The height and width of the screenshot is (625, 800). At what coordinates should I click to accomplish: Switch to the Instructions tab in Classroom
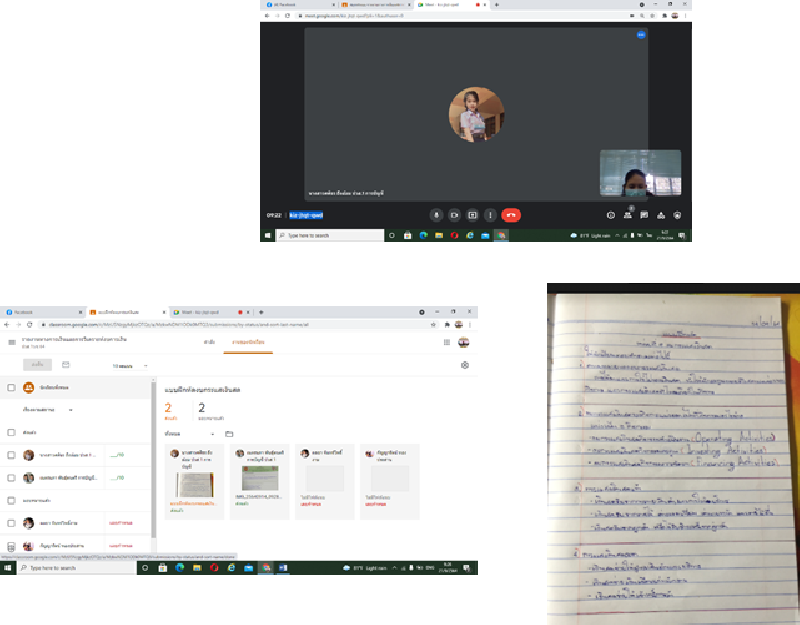tap(210, 342)
